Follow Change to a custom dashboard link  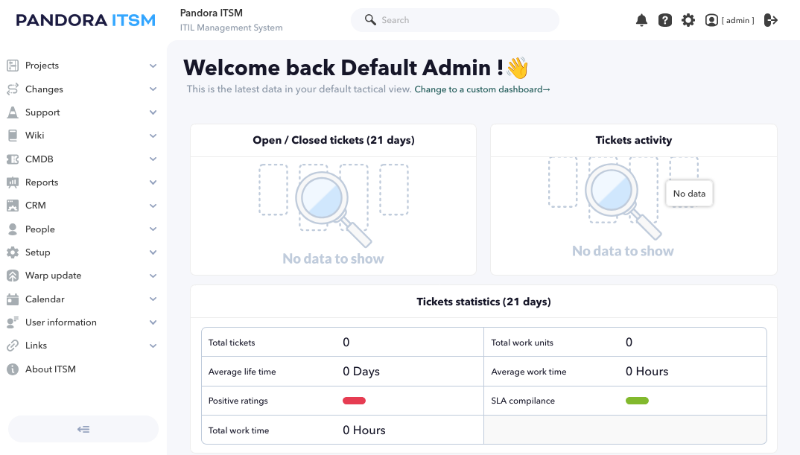pos(482,89)
